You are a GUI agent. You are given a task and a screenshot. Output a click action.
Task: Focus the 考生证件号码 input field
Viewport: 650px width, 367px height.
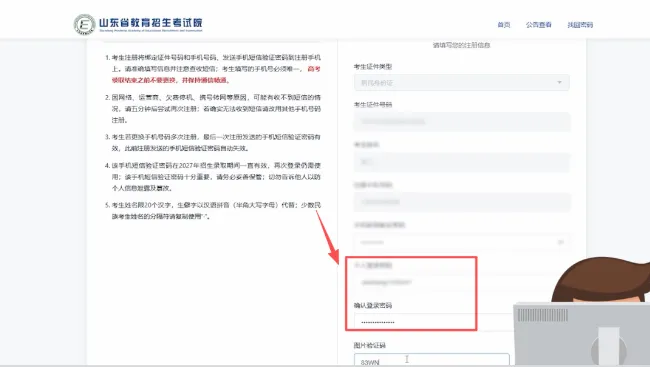pos(461,122)
